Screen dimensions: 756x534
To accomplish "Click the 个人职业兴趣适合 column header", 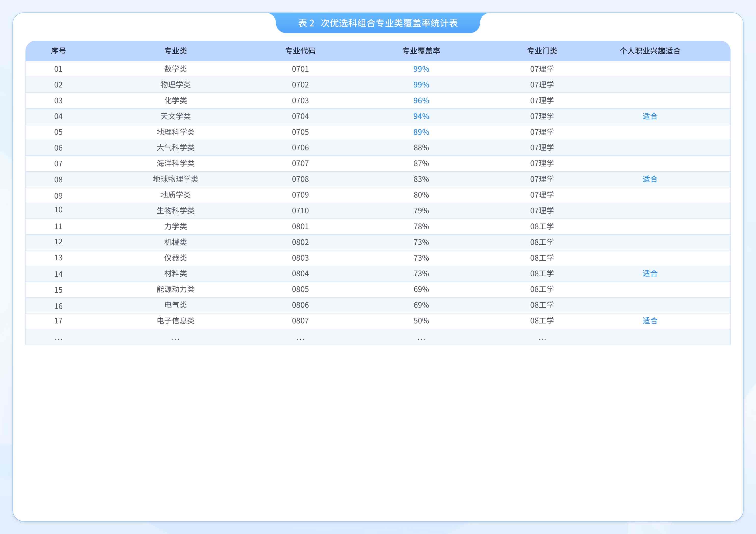I will click(649, 51).
